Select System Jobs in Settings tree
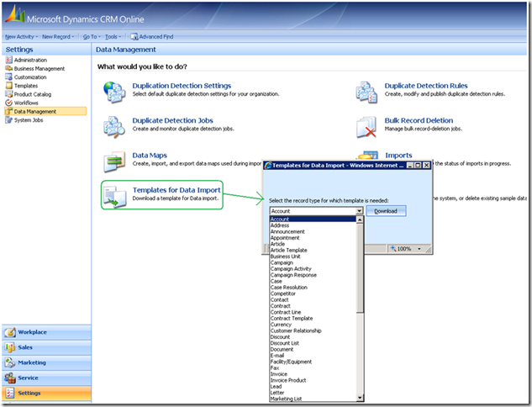 tap(29, 120)
